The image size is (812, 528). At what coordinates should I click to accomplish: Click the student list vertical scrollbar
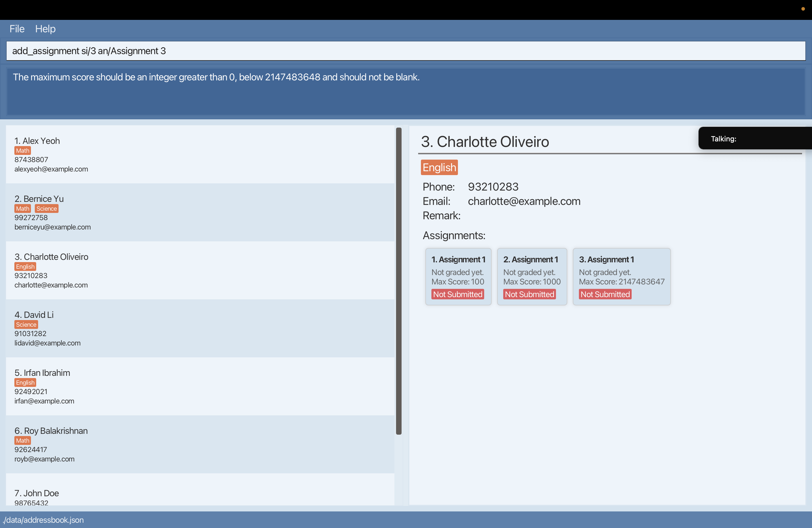(x=399, y=281)
